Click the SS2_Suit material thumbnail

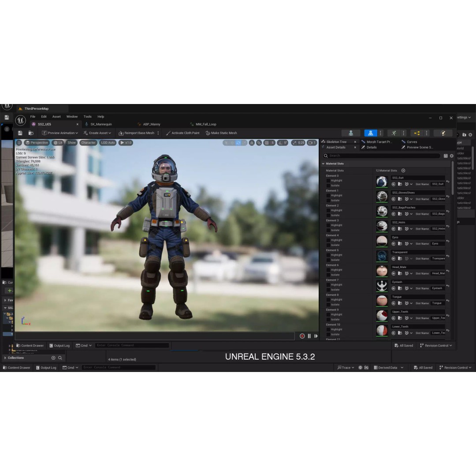pyautogui.click(x=382, y=182)
